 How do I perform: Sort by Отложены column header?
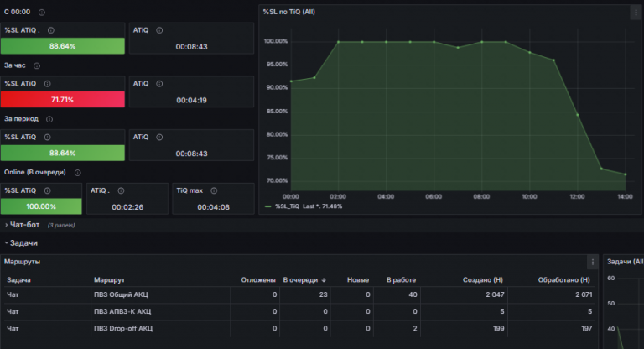click(x=258, y=280)
